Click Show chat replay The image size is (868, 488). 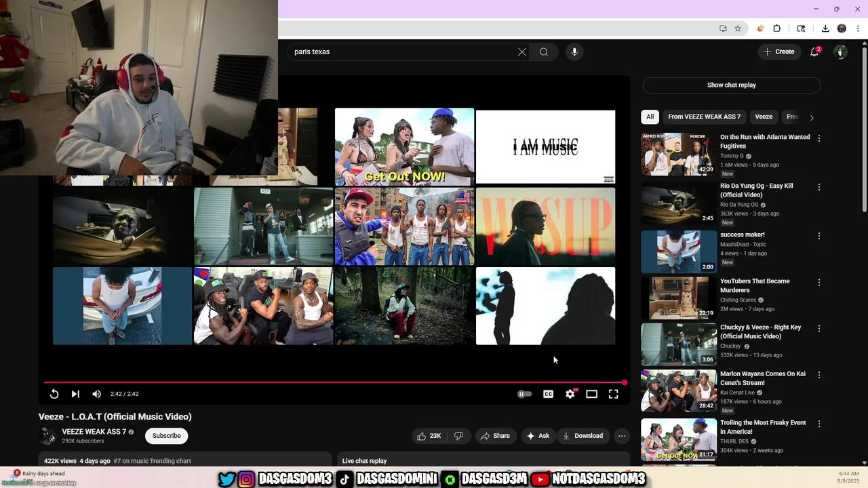click(731, 85)
